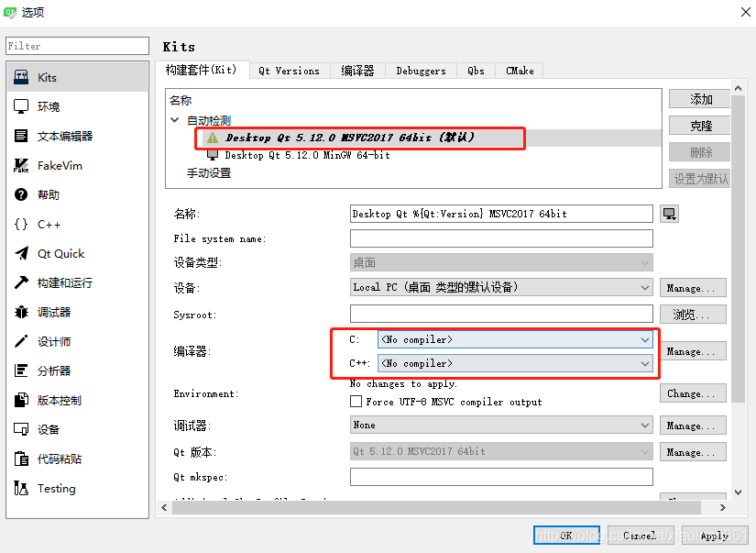Click the monitor icon beside MinGW 64-bit kit
This screenshot has width=756, height=553.
213,155
